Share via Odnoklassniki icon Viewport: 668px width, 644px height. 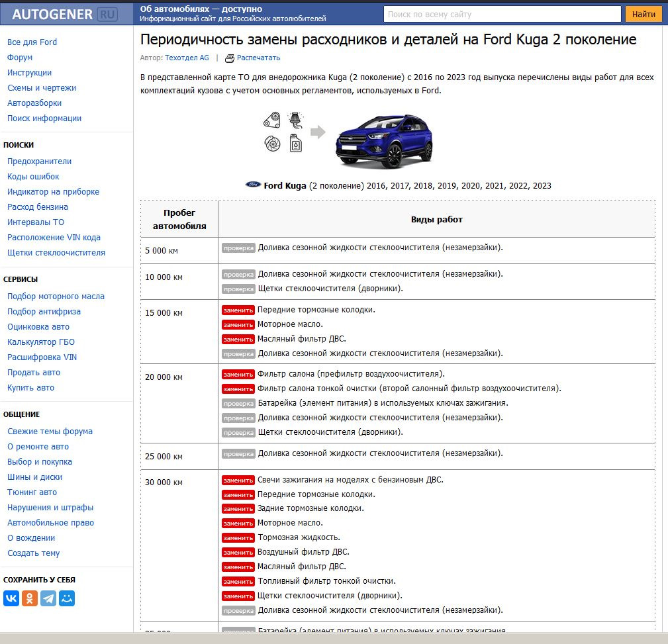[x=30, y=598]
